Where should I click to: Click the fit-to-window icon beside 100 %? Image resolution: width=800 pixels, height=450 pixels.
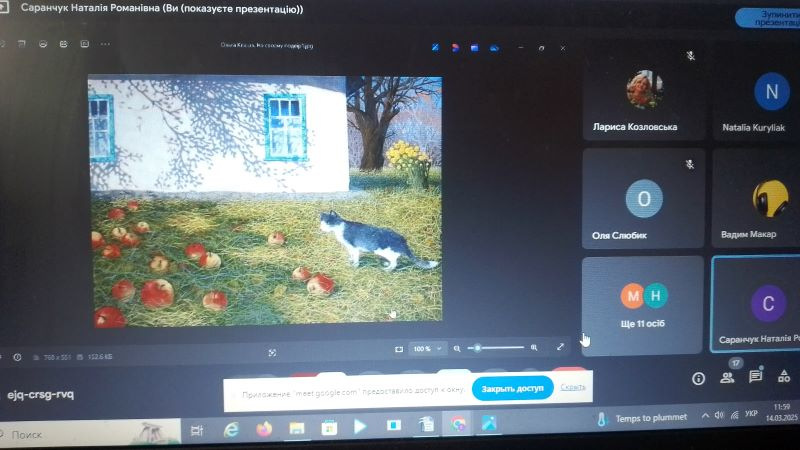[x=399, y=349]
